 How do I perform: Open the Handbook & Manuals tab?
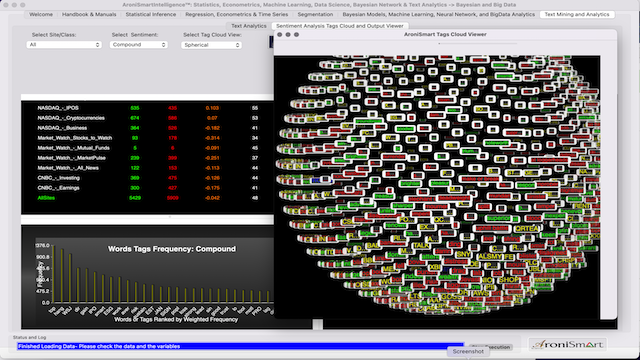coord(89,14)
